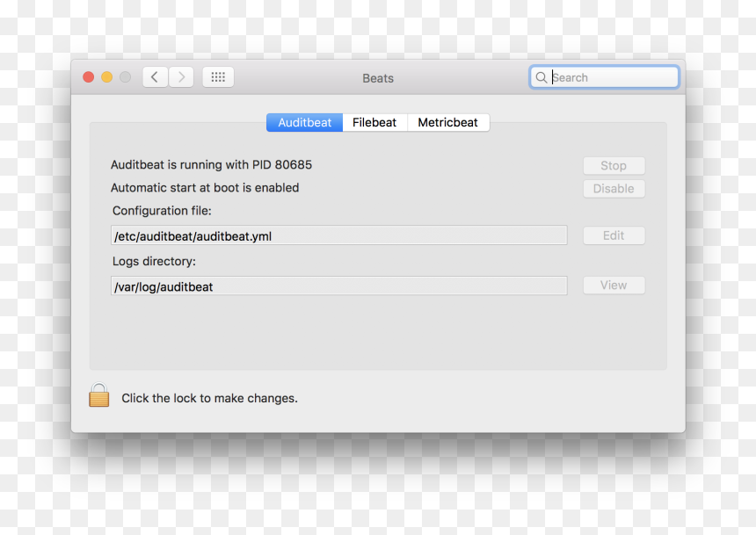Click the /var/log/auditbeat path field
Image resolution: width=756 pixels, height=535 pixels.
(339, 286)
